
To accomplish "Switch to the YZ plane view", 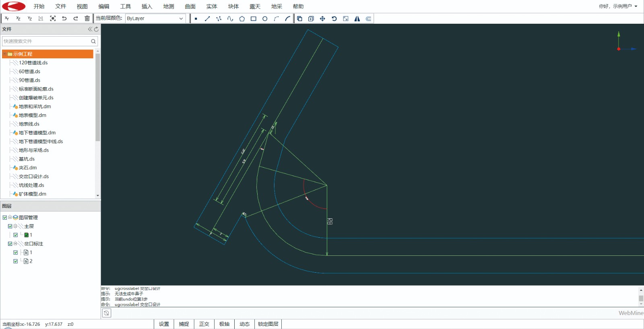I will [29, 19].
